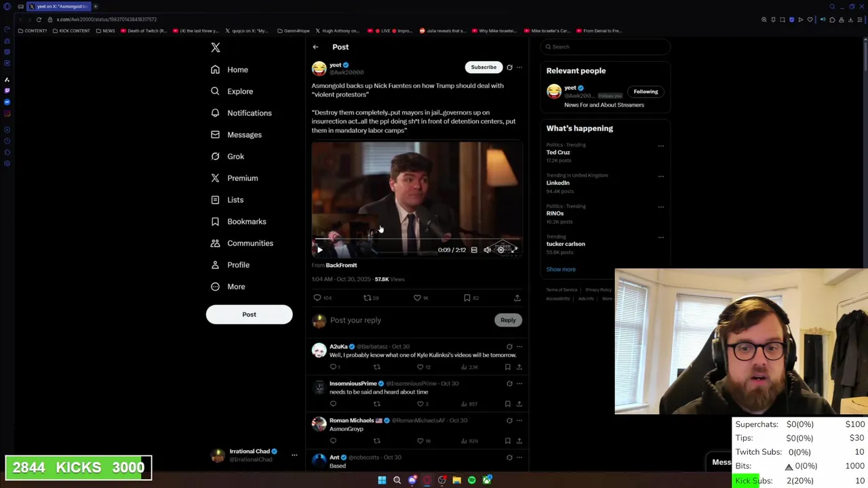Repost InsomniousPrime's reply
Viewport: 868px width, 488px height.
[376, 404]
